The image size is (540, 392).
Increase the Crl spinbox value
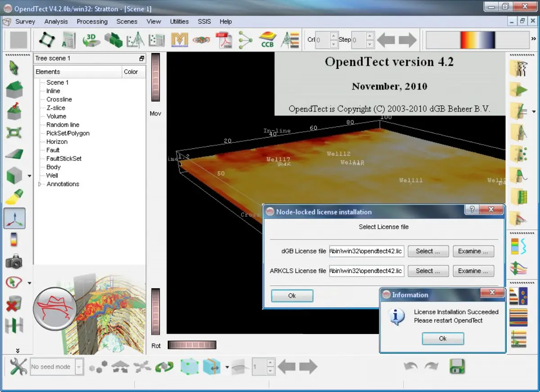[x=333, y=36]
